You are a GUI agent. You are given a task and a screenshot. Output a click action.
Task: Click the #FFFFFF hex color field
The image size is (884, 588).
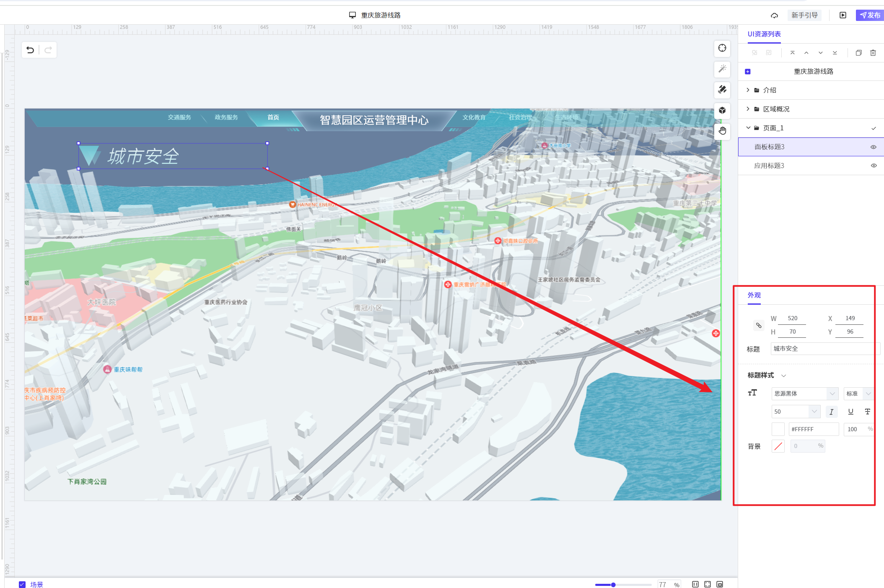coord(814,429)
